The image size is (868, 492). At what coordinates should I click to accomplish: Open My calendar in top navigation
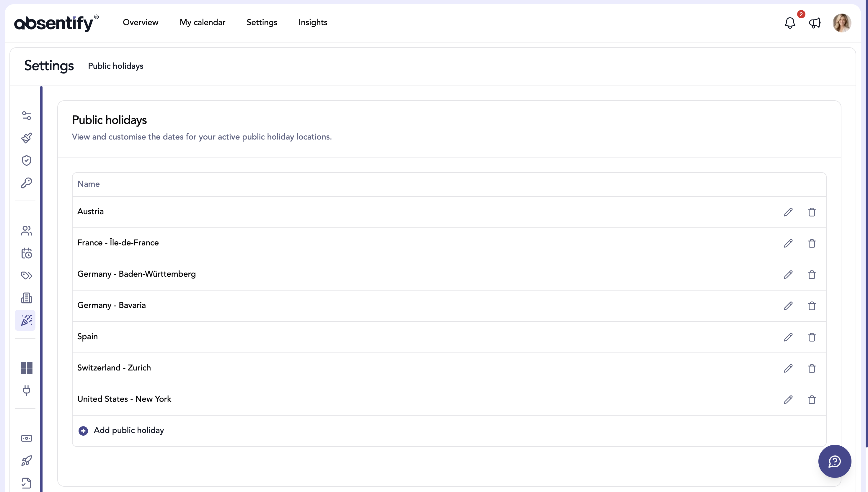tap(202, 22)
